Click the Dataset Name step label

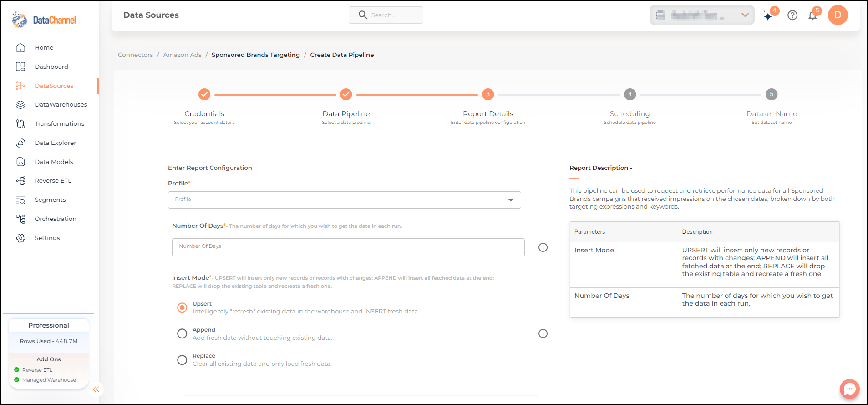(772, 114)
